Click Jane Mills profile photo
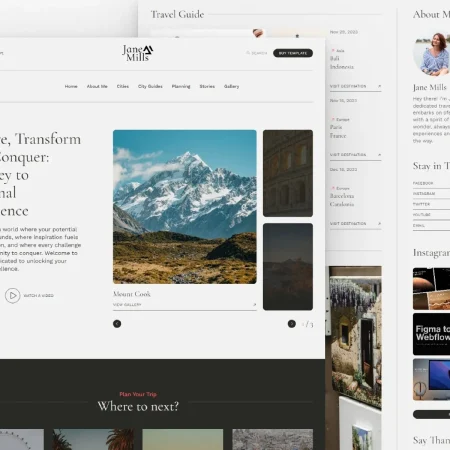Image resolution: width=450 pixels, height=450 pixels. tap(431, 54)
